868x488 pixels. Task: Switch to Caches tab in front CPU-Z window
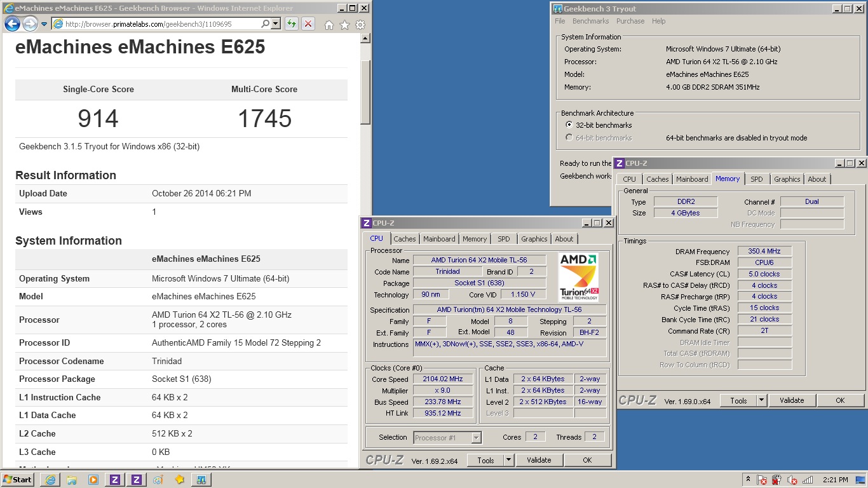pos(405,239)
